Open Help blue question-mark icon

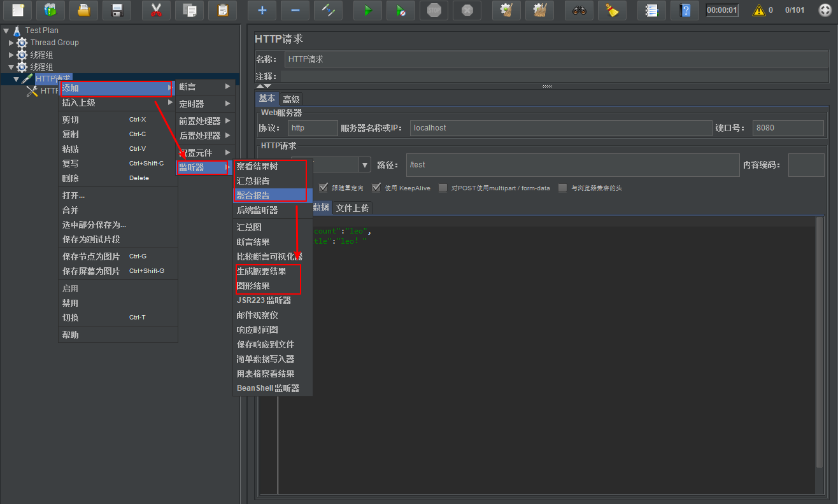pos(685,10)
